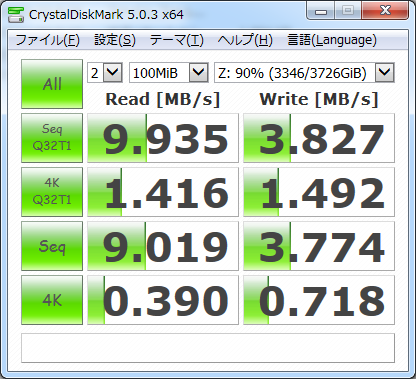Select the Seq read result 9.019
Screen dimensions: 416x379
click(163, 246)
